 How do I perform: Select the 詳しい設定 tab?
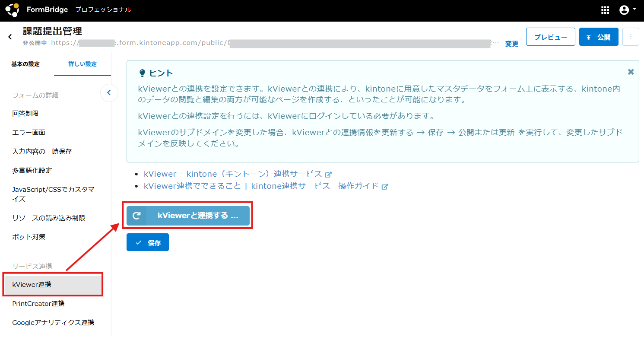pyautogui.click(x=82, y=64)
